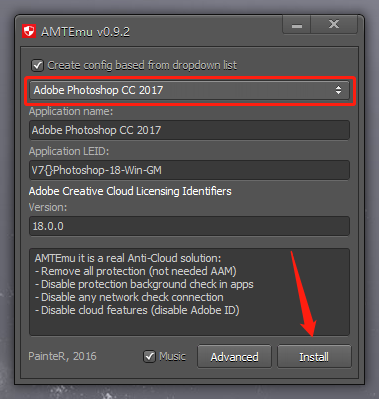Click the Anti-Cloud solution description box
Screen dimensions: 379x399
189,292
